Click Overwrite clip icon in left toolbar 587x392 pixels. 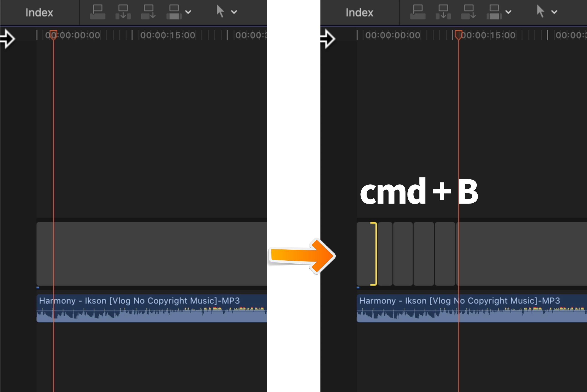pyautogui.click(x=174, y=12)
